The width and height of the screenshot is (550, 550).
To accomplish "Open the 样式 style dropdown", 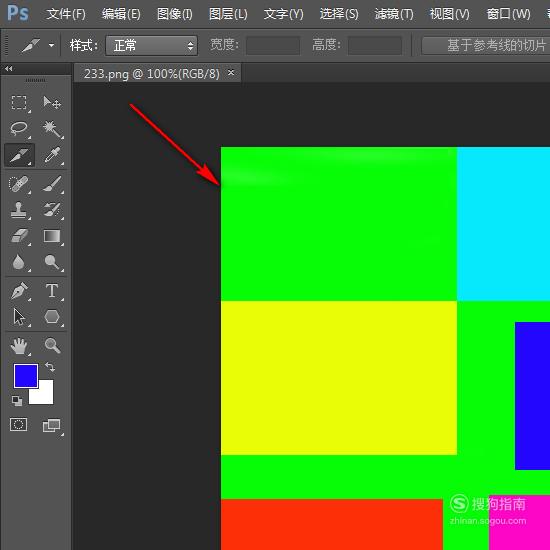I will [152, 45].
